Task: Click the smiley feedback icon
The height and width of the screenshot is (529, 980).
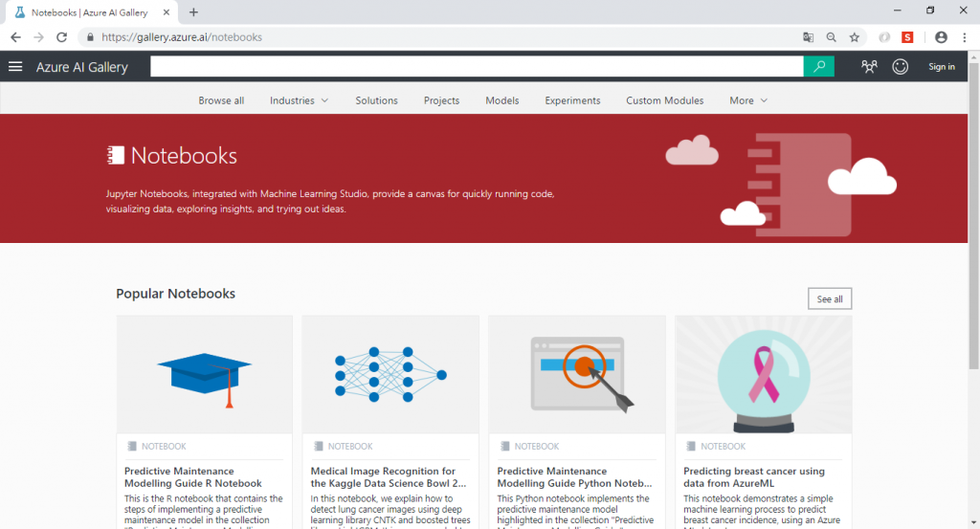Action: [900, 66]
